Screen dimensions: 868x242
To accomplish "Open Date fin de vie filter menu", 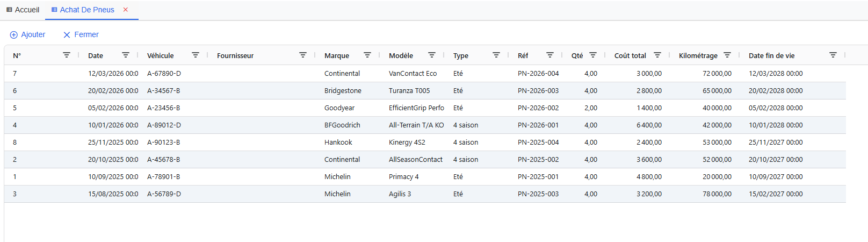I will [x=833, y=55].
